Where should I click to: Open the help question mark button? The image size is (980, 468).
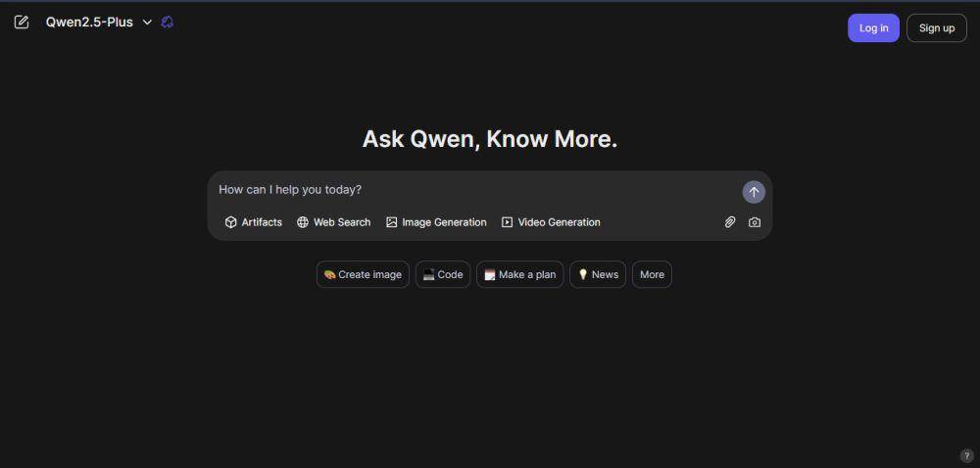(x=966, y=455)
